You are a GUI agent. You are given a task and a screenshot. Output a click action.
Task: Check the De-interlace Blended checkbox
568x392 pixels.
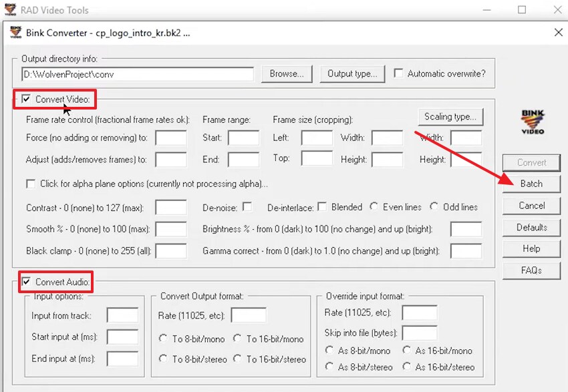coord(321,206)
